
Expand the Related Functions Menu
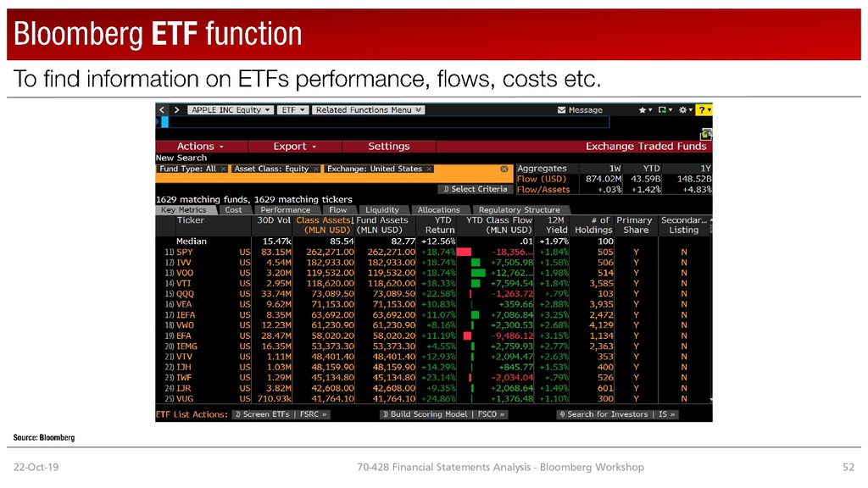click(x=368, y=110)
